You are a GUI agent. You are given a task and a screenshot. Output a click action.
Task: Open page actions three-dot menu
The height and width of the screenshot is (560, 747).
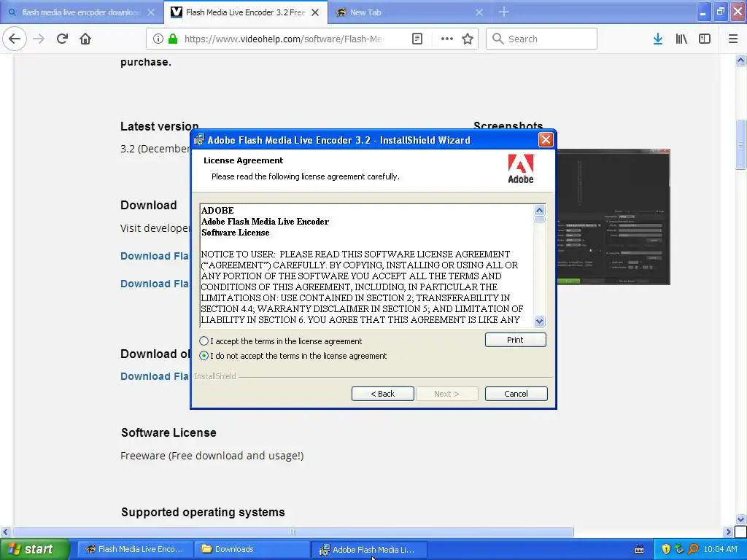(447, 39)
